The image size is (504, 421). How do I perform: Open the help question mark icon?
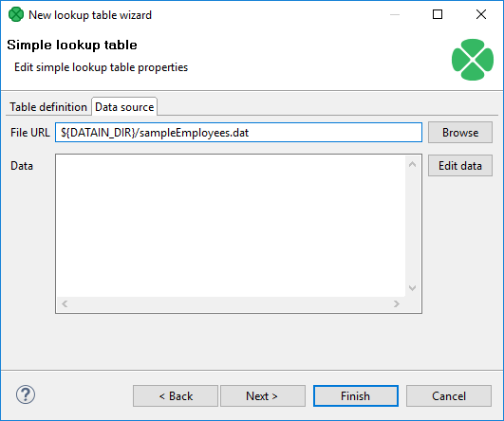point(26,394)
